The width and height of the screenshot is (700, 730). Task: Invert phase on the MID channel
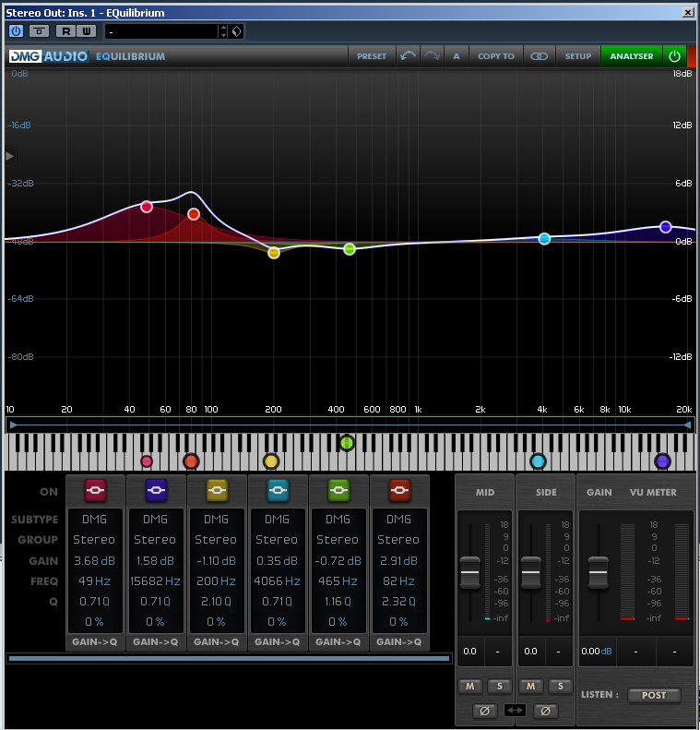point(484,711)
